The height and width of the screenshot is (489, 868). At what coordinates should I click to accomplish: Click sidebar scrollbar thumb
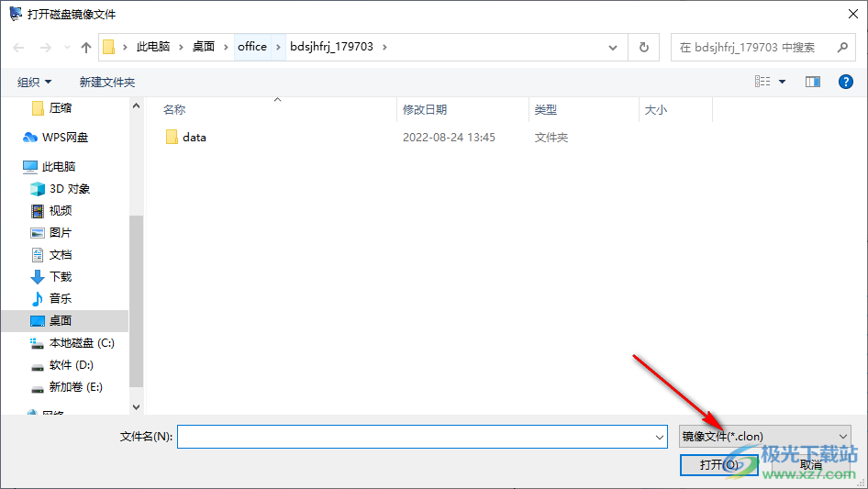click(x=136, y=302)
